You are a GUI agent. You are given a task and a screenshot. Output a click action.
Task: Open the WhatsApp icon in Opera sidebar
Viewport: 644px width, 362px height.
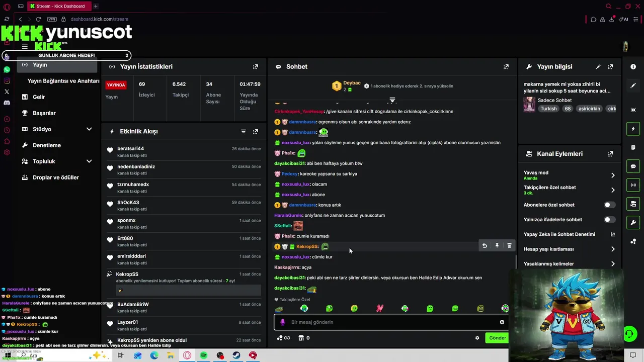[x=7, y=70]
